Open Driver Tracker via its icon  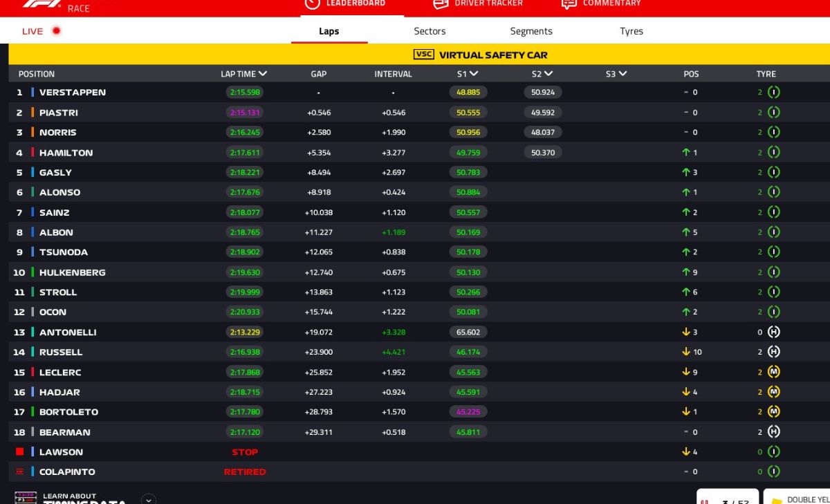441,3
